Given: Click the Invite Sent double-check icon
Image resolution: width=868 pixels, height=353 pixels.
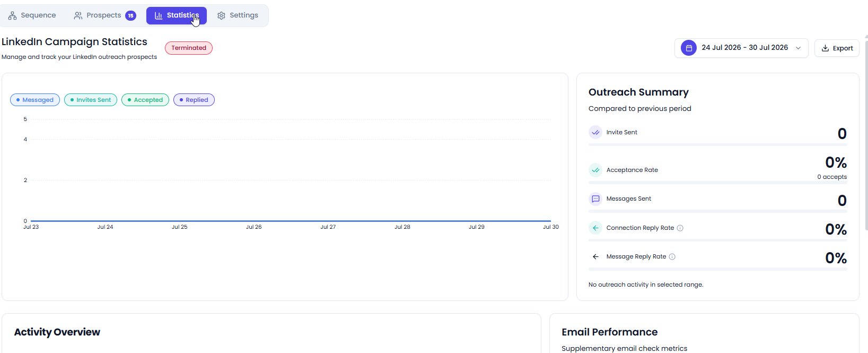Looking at the screenshot, I should point(595,132).
